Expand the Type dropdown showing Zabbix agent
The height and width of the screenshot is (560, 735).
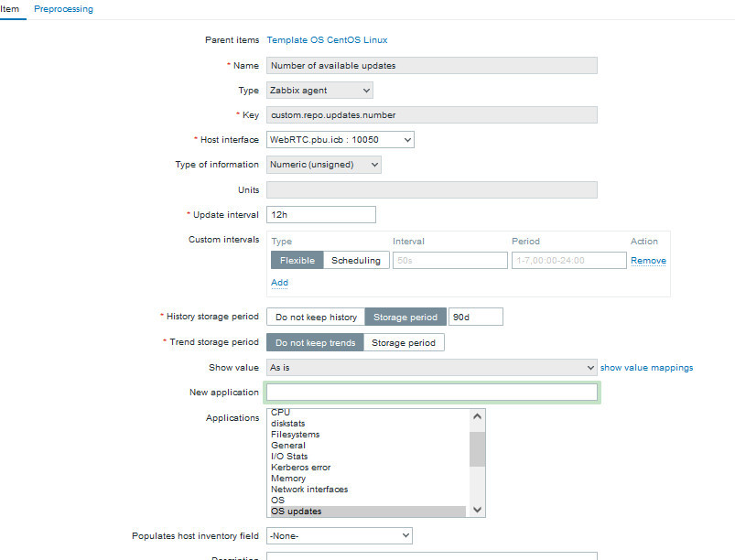tap(319, 91)
